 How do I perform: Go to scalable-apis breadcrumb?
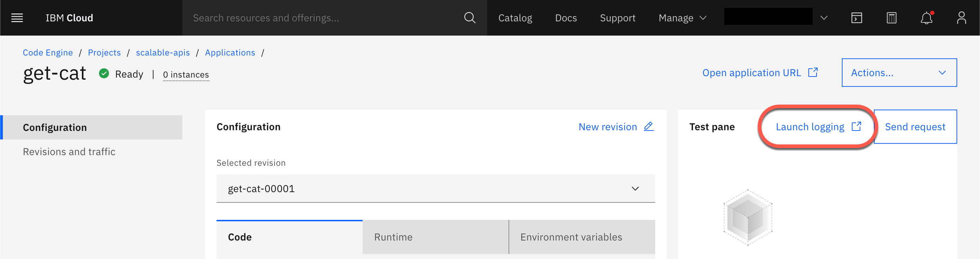(x=163, y=53)
